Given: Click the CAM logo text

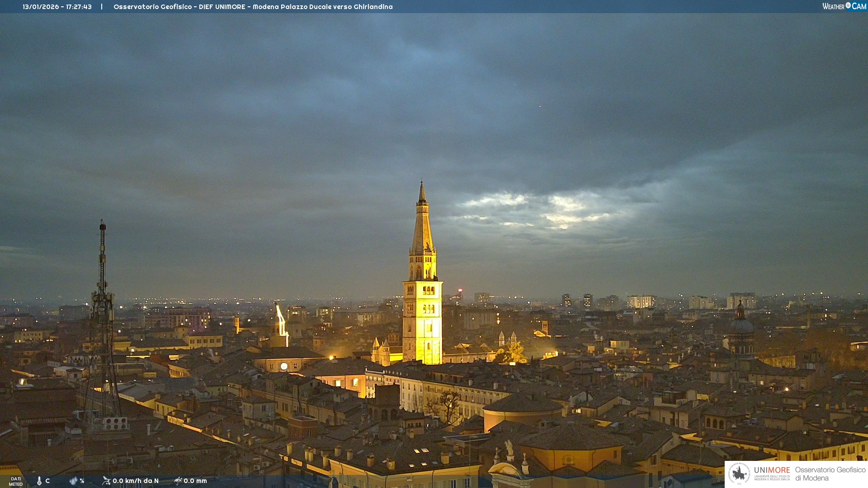Looking at the screenshot, I should (x=859, y=6).
